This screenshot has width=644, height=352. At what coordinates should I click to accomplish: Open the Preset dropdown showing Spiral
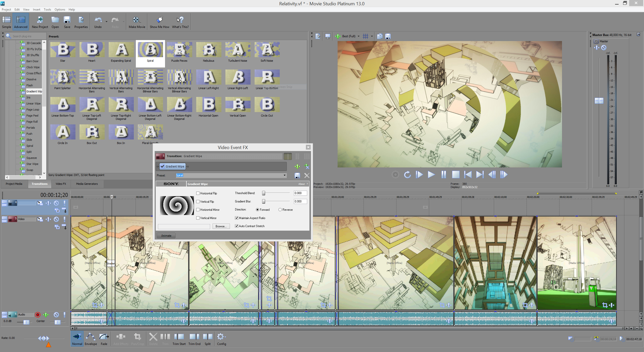coord(284,175)
